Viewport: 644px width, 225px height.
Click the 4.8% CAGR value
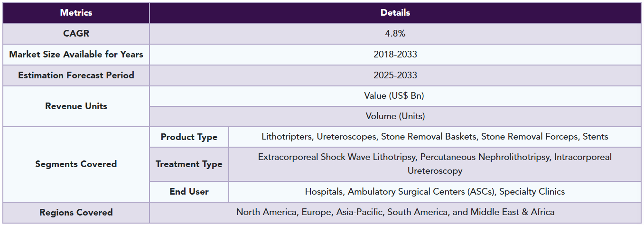(395, 34)
